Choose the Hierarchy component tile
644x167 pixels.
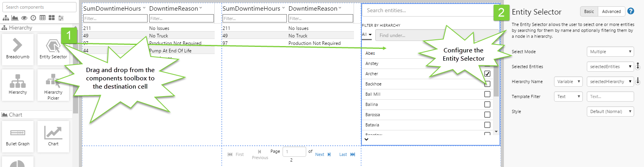coord(18,84)
